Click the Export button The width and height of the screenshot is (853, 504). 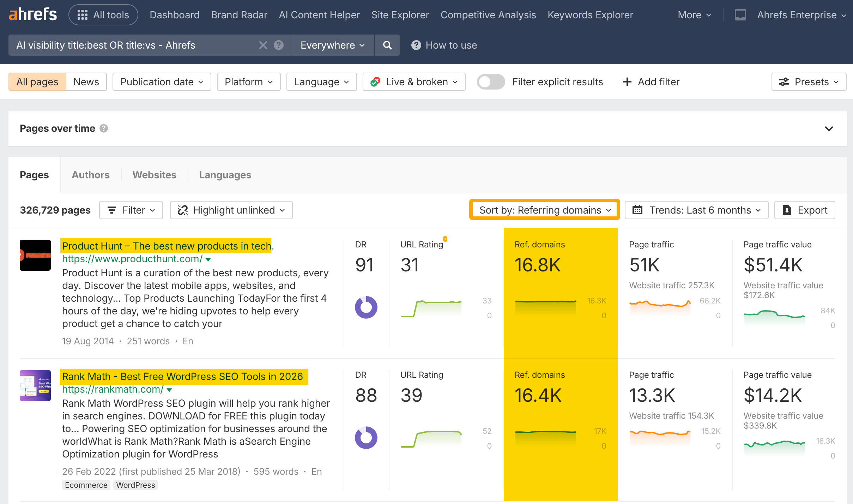(x=805, y=210)
